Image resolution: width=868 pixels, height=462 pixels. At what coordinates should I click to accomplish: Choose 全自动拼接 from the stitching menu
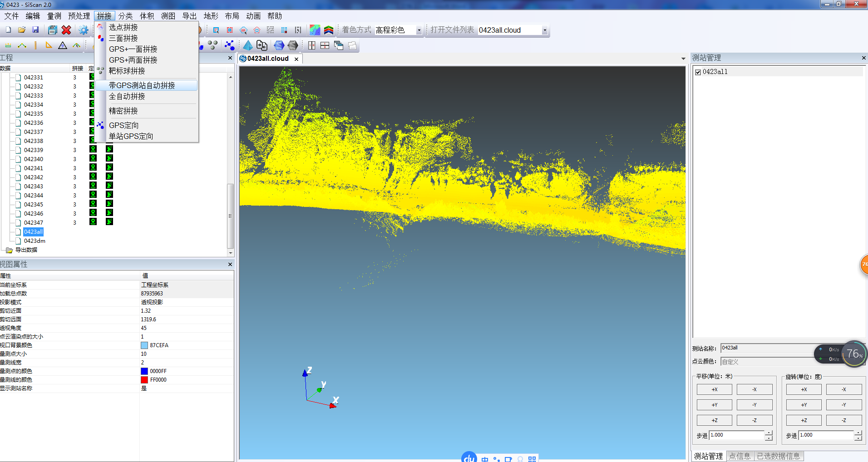pyautogui.click(x=127, y=97)
